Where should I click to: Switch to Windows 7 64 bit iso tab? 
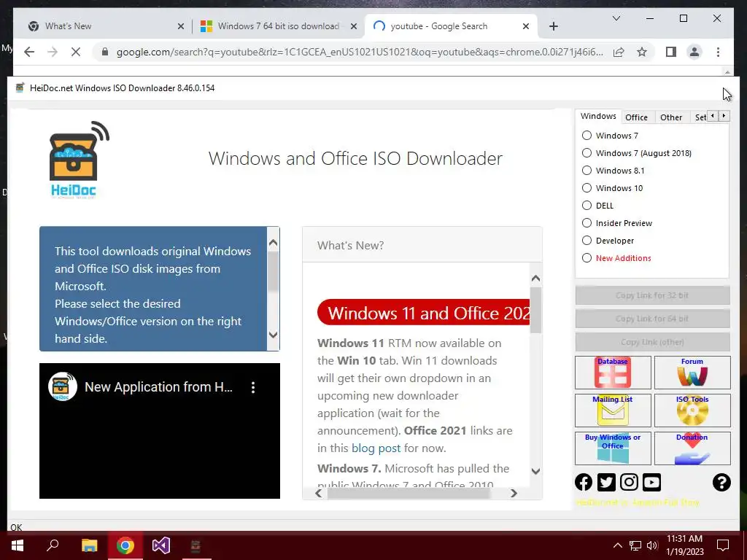(x=278, y=26)
